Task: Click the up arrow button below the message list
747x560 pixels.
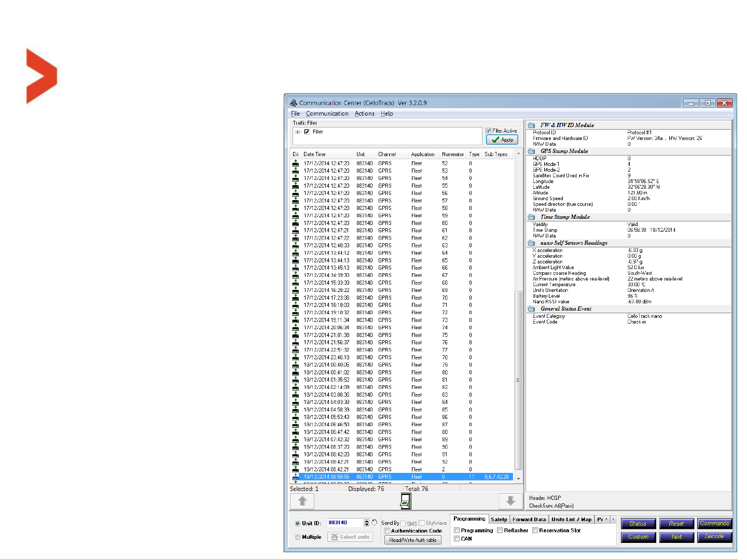Action: 302,501
